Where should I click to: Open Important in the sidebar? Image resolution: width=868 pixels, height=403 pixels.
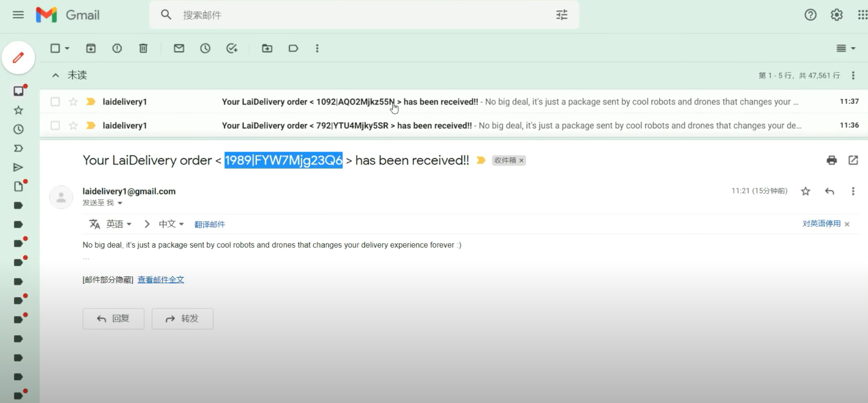tap(18, 148)
